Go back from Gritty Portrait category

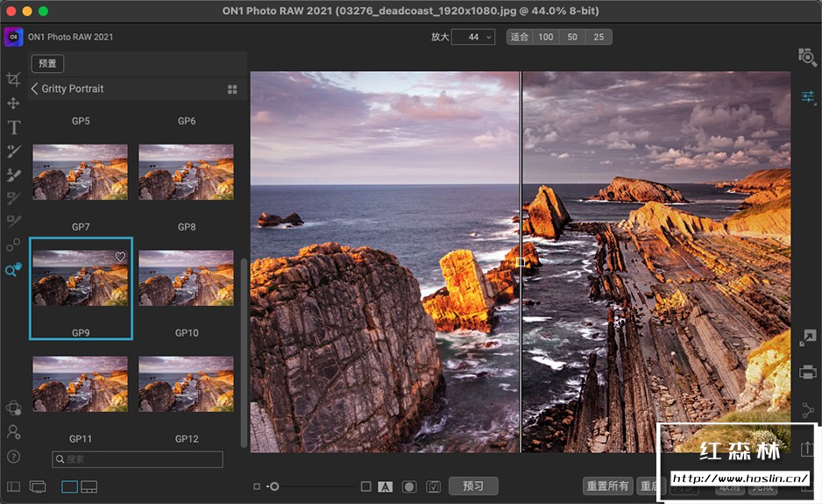35,89
